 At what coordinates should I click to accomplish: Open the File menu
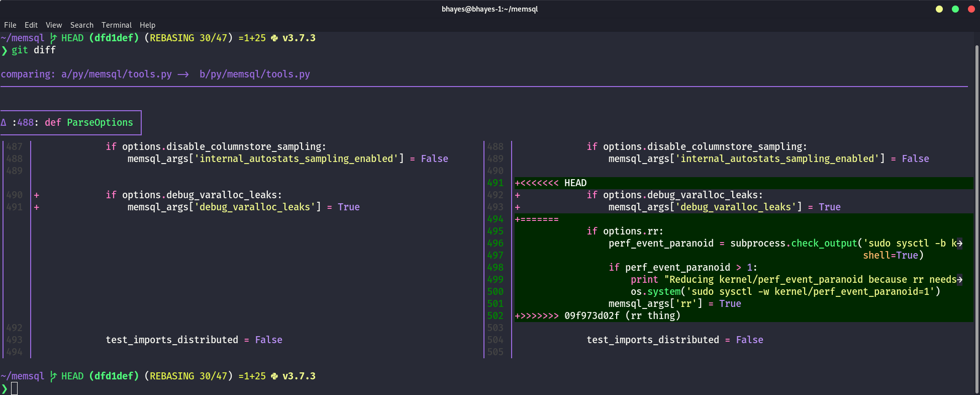coord(10,25)
